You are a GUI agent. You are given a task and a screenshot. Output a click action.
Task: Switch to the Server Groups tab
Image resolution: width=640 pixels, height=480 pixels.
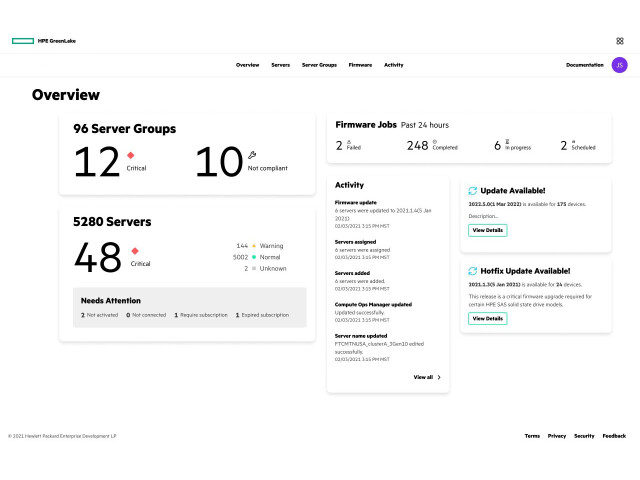click(x=319, y=65)
